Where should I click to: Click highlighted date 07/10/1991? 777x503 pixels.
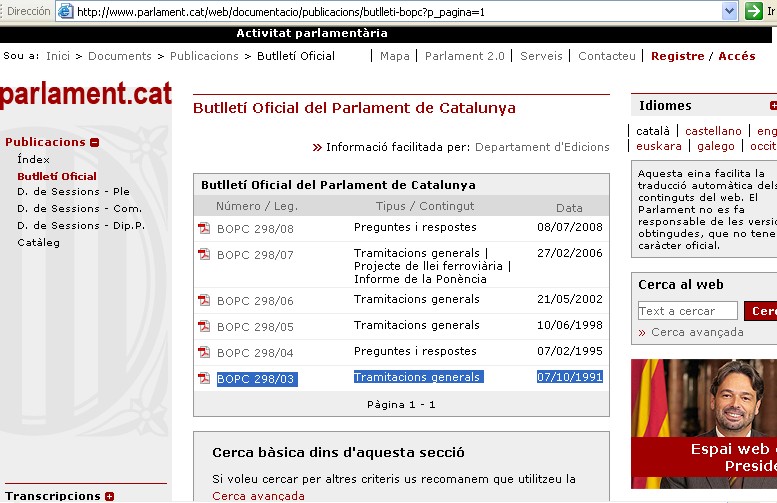(570, 377)
